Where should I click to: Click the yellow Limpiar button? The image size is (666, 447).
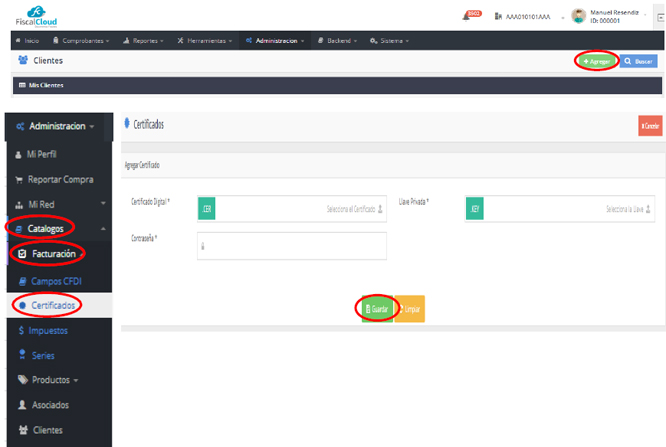410,309
